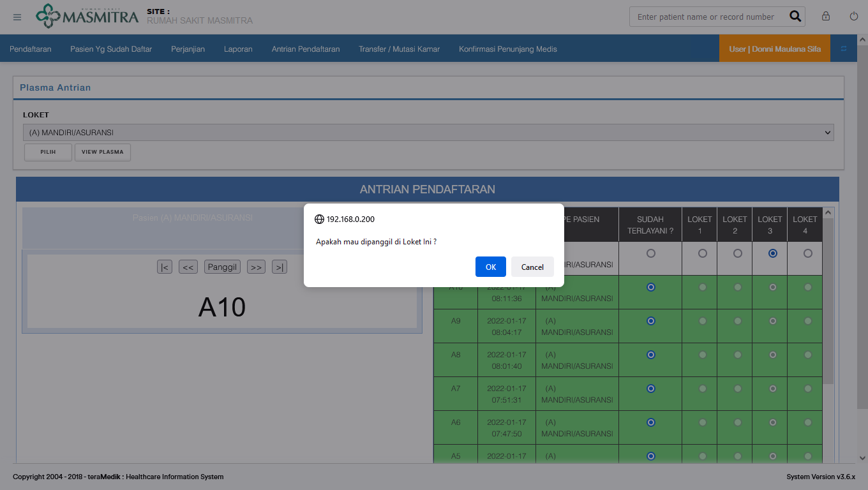Click the Plasma Antrian panel title
Viewport: 868px width, 490px height.
(55, 87)
